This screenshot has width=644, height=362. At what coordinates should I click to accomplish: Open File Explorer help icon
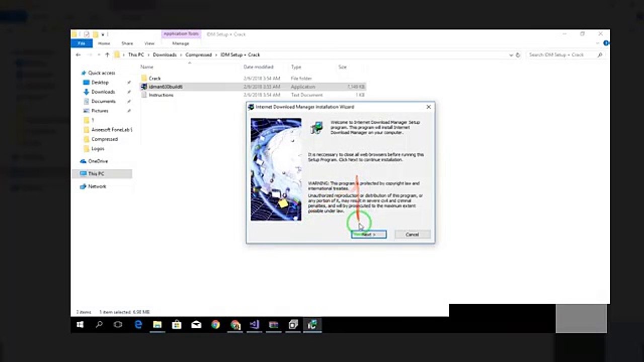point(606,44)
